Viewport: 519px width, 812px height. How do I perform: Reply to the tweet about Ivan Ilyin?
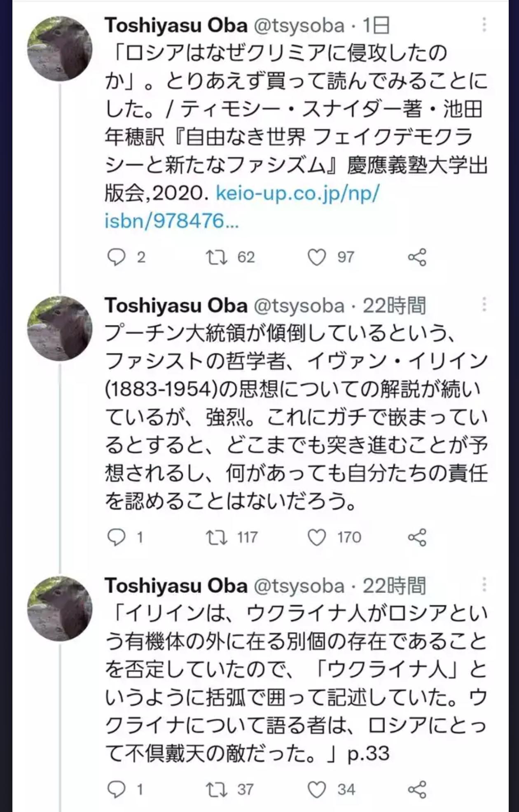(x=116, y=537)
